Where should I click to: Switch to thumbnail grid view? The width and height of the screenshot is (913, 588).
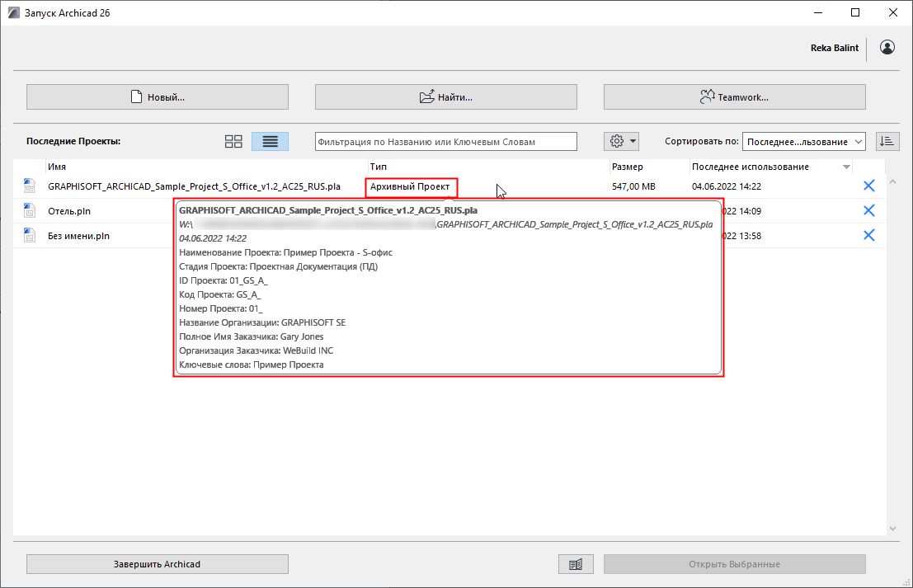coord(233,142)
